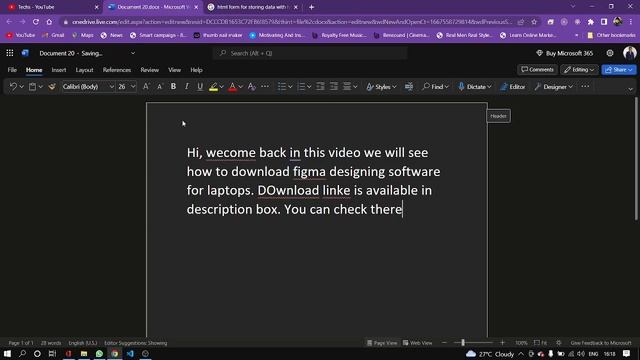Screen dimensions: 640x360
Task: Open ribbon overflow ellipsis menu
Action: [585, 87]
